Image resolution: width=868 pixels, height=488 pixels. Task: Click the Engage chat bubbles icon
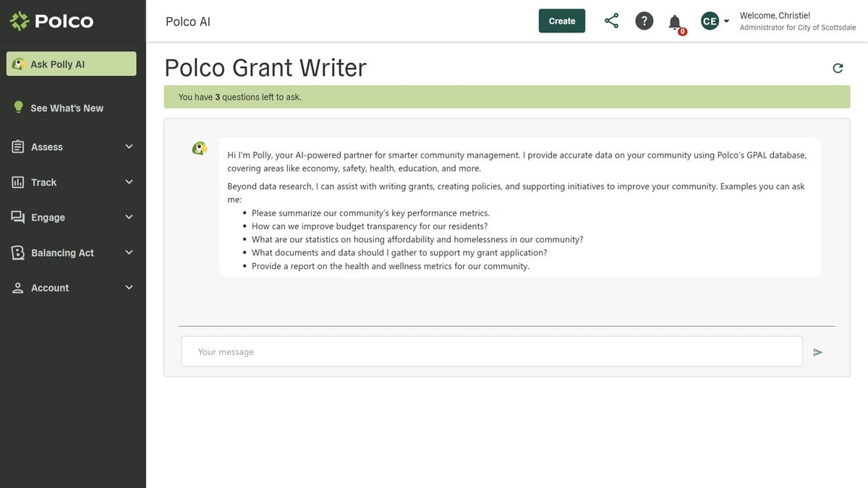[18, 217]
